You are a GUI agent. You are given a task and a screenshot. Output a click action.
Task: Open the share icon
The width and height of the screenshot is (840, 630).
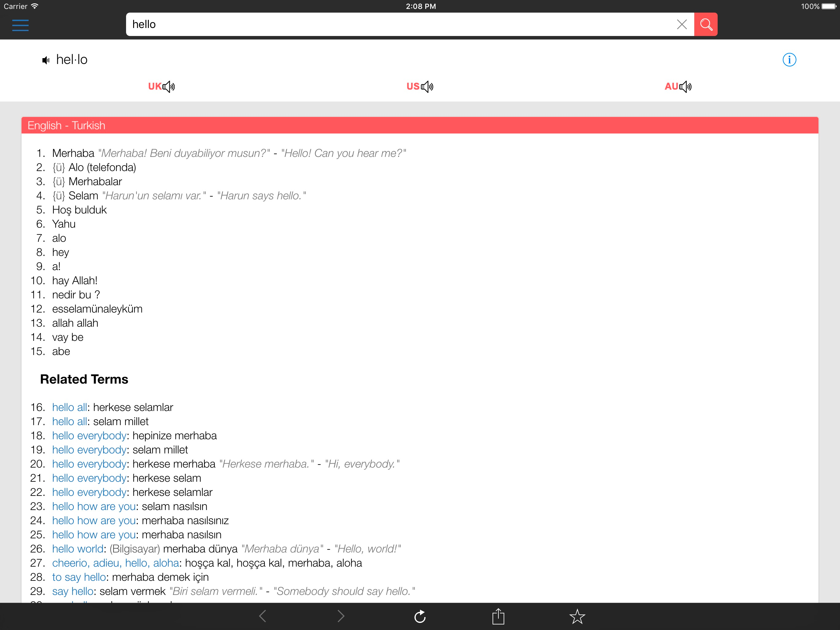click(x=498, y=616)
